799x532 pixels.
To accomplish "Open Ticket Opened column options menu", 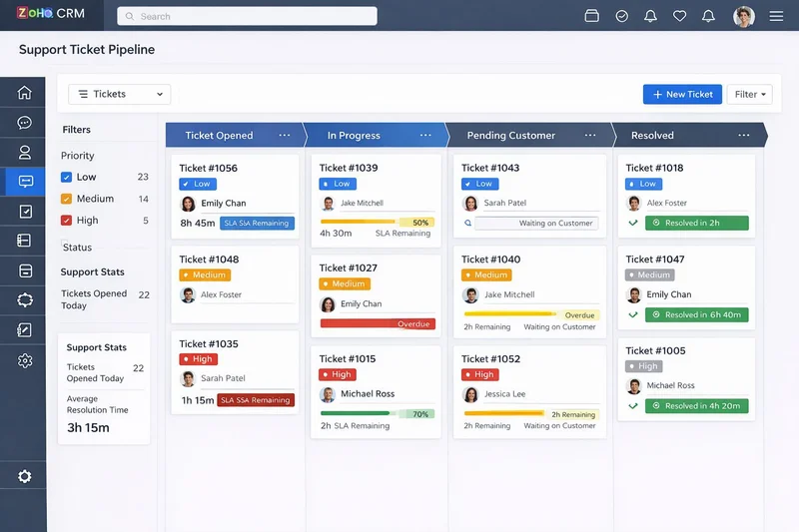I will [x=285, y=136].
